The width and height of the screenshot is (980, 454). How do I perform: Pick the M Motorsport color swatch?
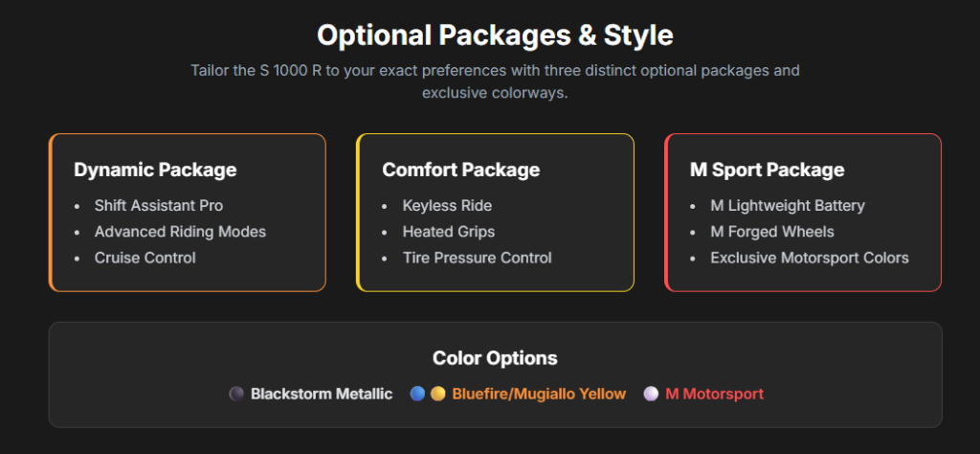(x=651, y=394)
